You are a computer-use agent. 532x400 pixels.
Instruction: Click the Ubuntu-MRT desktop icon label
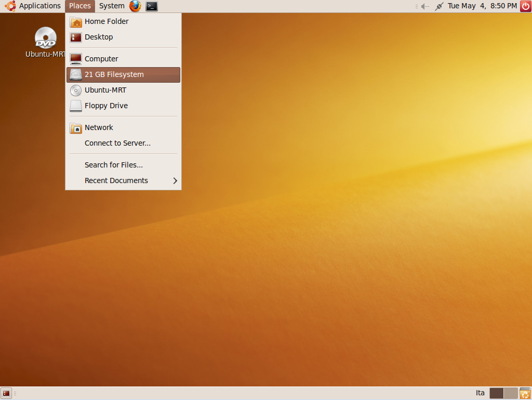coord(45,54)
